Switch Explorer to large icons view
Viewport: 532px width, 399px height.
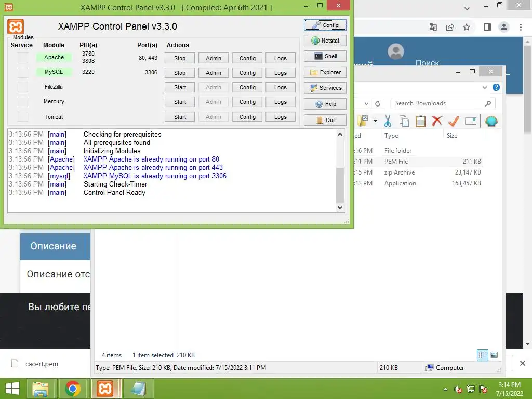[x=494, y=355]
